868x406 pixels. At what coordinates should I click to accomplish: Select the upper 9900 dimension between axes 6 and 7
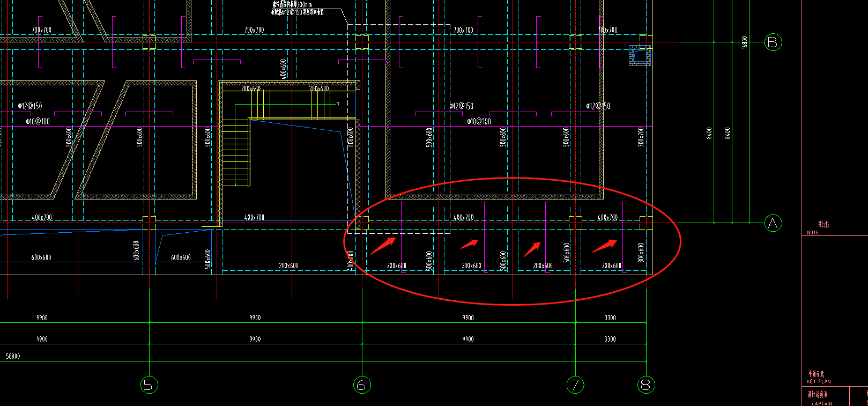pos(468,318)
